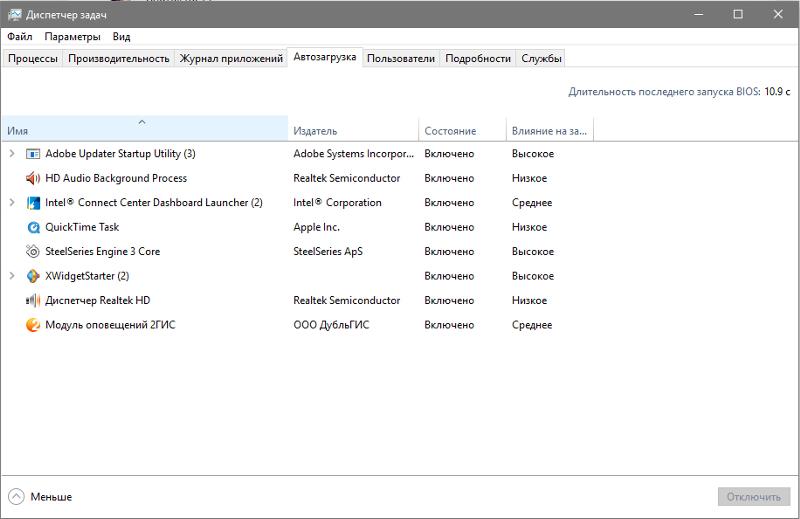800x519 pixels.
Task: Select the Модуль оповещений 2ГИС entry name
Action: click(110, 325)
